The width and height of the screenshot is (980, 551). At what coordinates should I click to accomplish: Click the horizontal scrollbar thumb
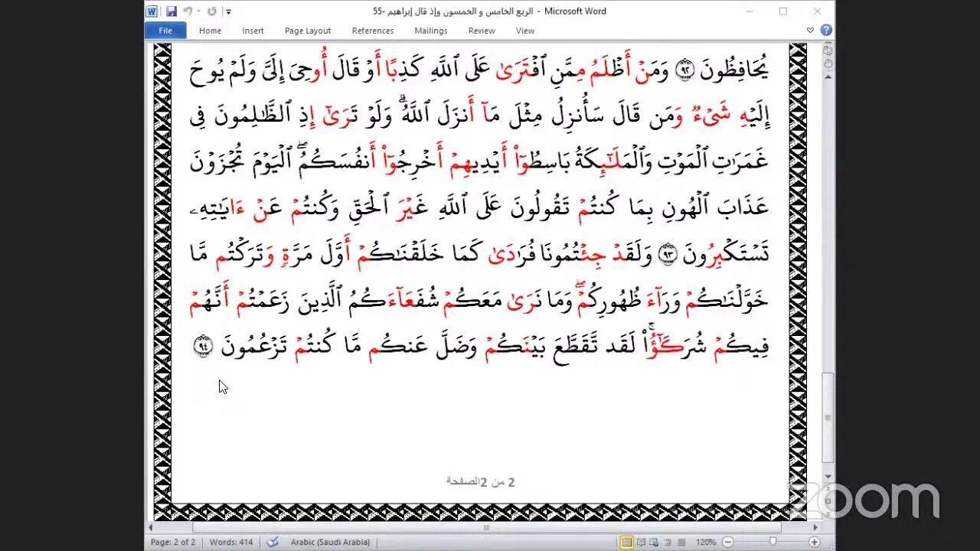click(486, 527)
